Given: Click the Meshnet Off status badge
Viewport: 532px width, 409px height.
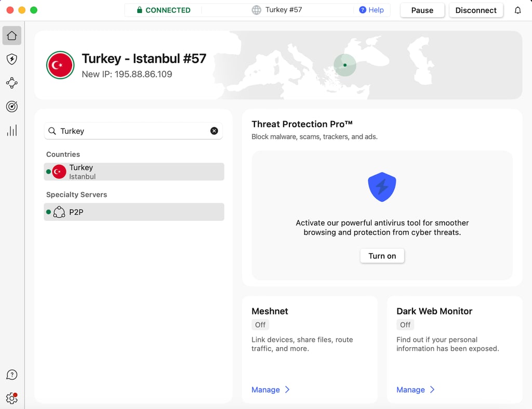Looking at the screenshot, I should click(x=260, y=325).
